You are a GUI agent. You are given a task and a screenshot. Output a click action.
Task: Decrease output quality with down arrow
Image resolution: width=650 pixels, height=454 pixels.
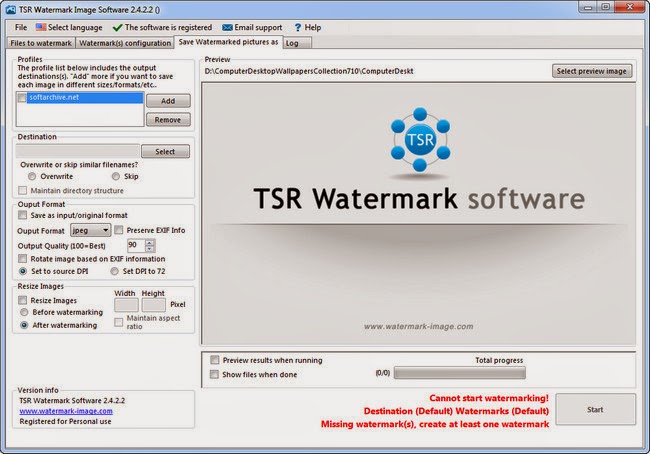point(150,248)
